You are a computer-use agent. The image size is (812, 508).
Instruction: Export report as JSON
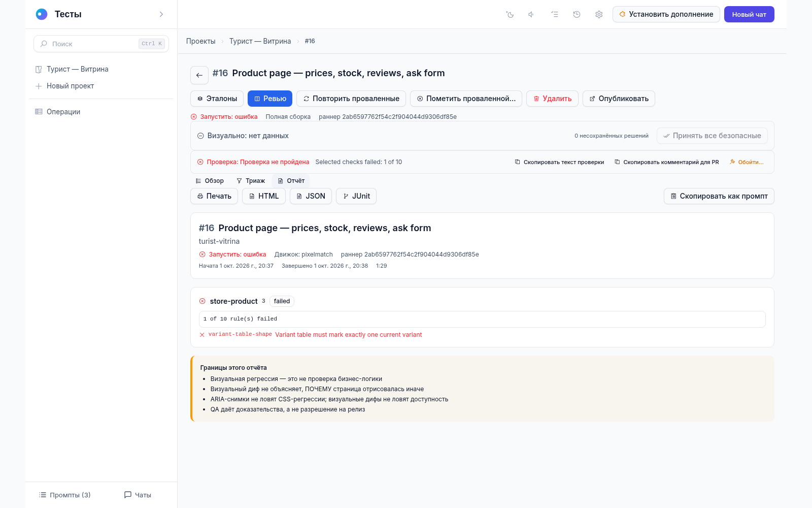(x=311, y=196)
